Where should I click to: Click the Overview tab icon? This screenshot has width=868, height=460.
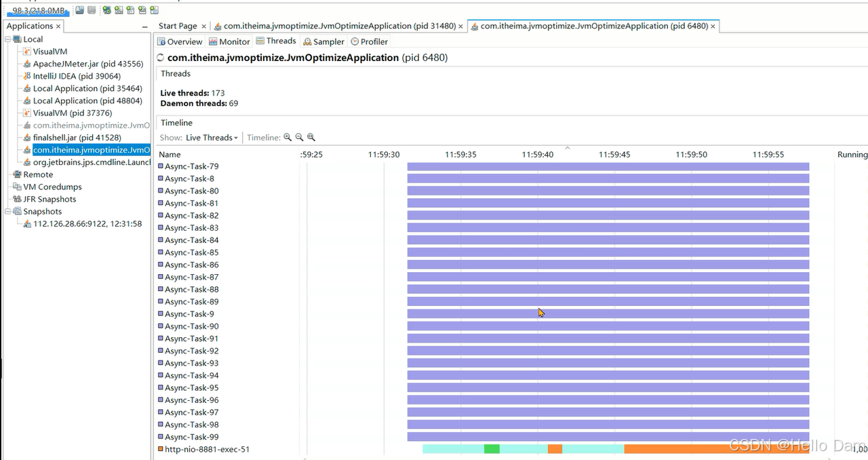click(161, 42)
